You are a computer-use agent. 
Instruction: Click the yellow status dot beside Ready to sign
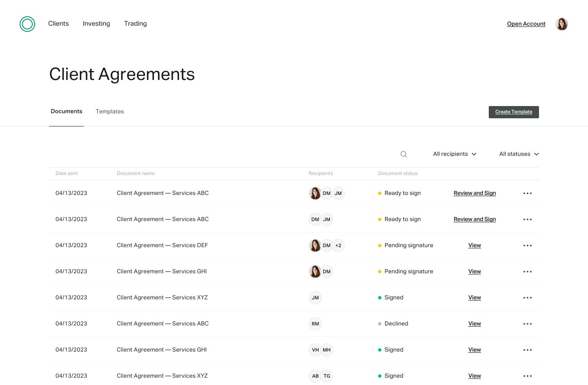pyautogui.click(x=380, y=193)
